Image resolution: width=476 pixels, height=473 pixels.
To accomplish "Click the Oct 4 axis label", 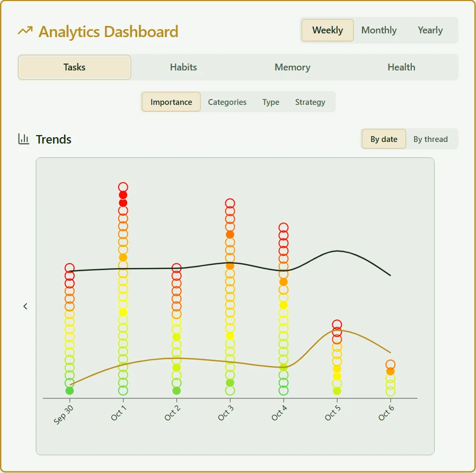I will pyautogui.click(x=279, y=413).
